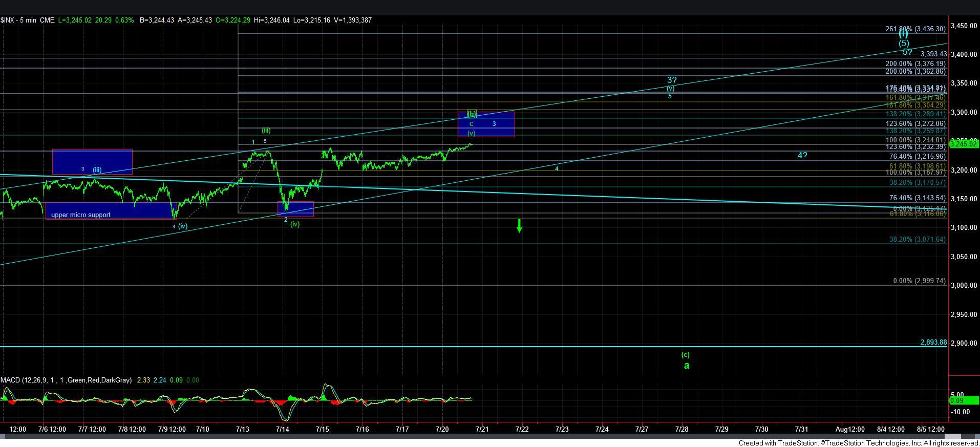Click the green downward arrow marker
Viewport: 980px width, 447px height.
pyautogui.click(x=519, y=226)
